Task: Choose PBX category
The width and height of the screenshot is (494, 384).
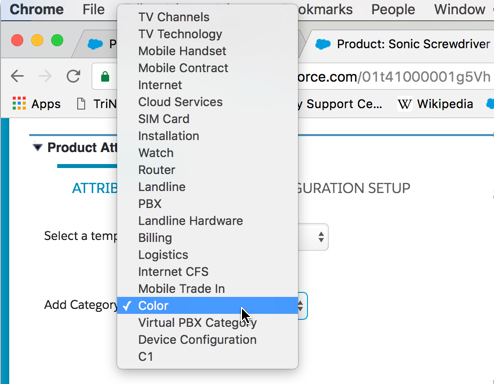Action: click(207, 204)
